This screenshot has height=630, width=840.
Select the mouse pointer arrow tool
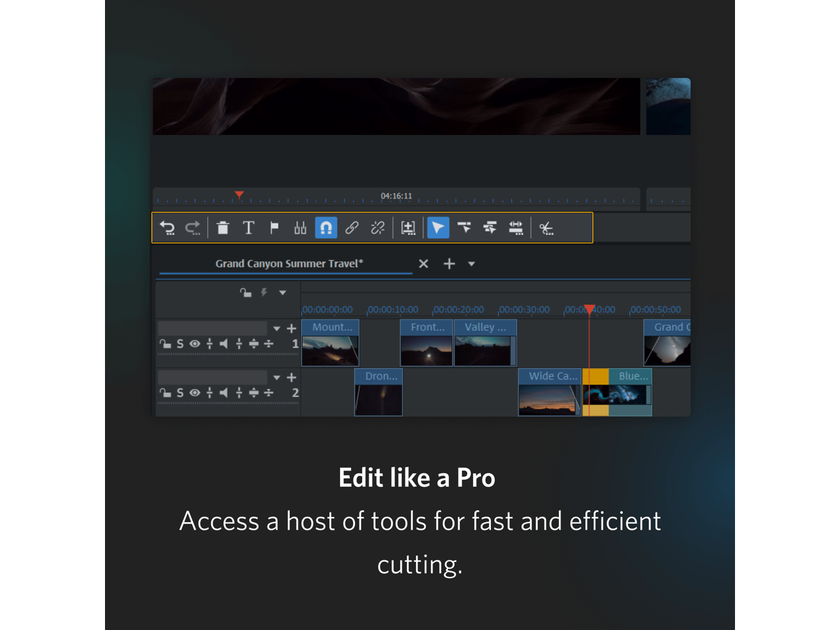(438, 228)
